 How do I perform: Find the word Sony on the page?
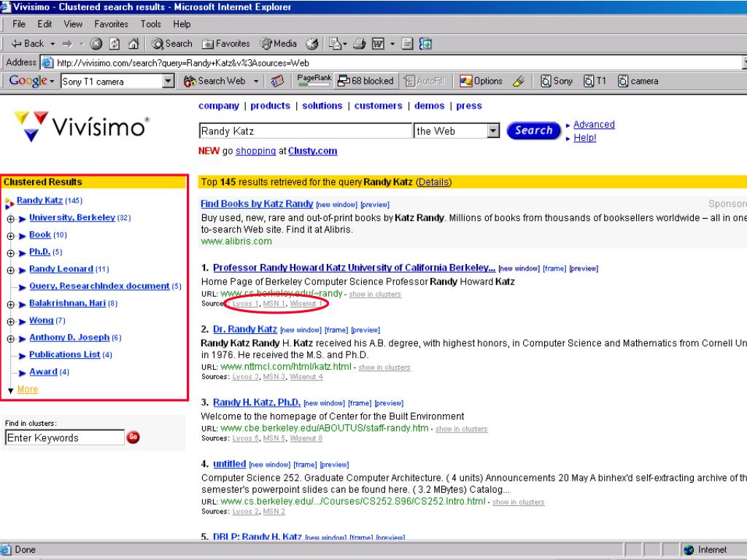click(x=557, y=81)
